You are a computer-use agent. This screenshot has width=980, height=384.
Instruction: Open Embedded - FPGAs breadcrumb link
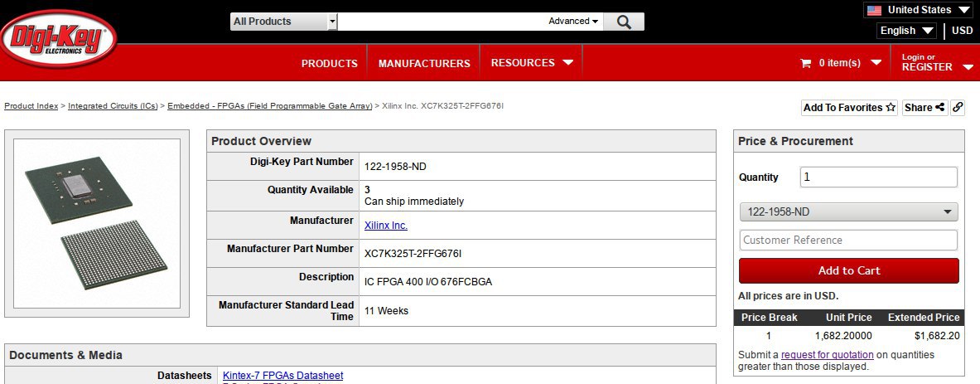[270, 106]
